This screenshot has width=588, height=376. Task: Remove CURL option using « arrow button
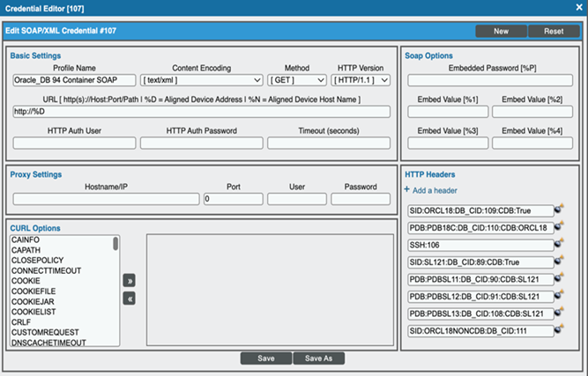[130, 299]
